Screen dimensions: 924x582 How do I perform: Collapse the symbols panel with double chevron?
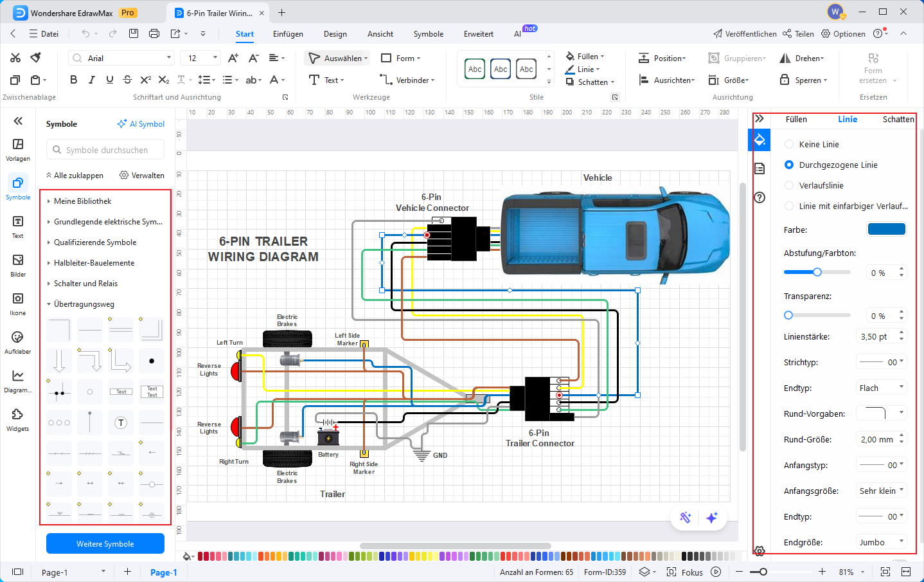(x=18, y=121)
